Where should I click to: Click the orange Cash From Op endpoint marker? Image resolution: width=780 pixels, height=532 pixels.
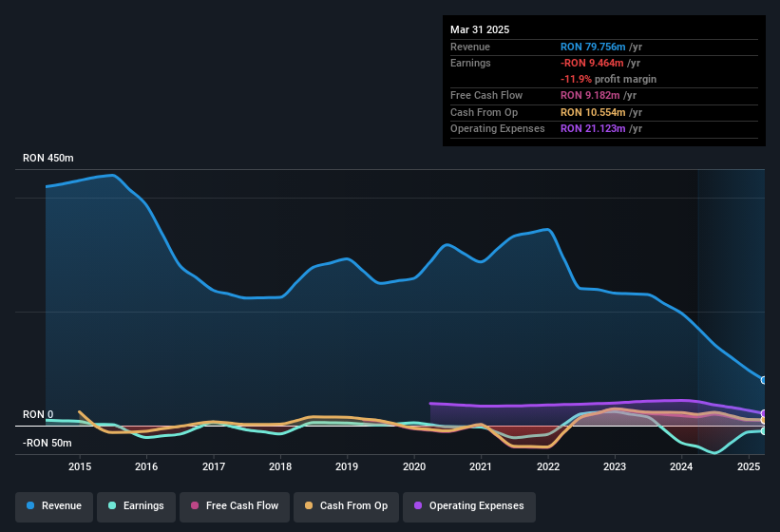click(764, 421)
